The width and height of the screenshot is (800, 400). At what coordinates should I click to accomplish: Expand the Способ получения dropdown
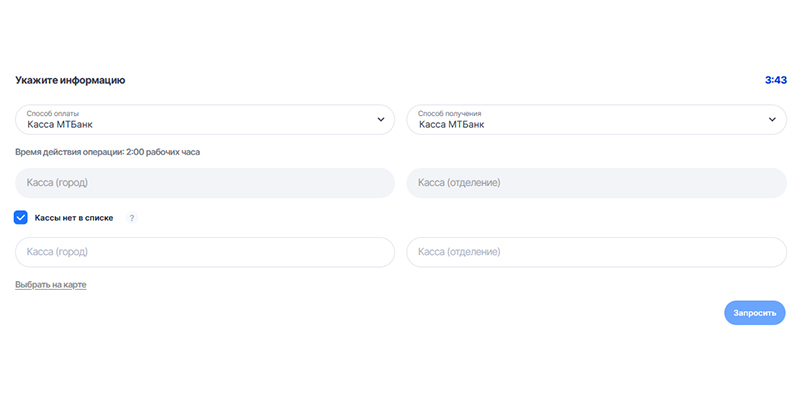596,120
